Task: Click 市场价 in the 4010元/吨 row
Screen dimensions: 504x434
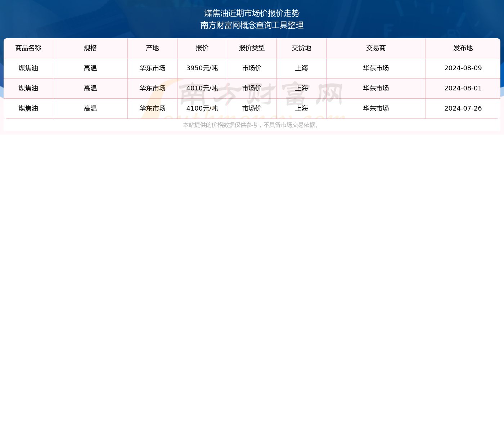Action: [252, 89]
